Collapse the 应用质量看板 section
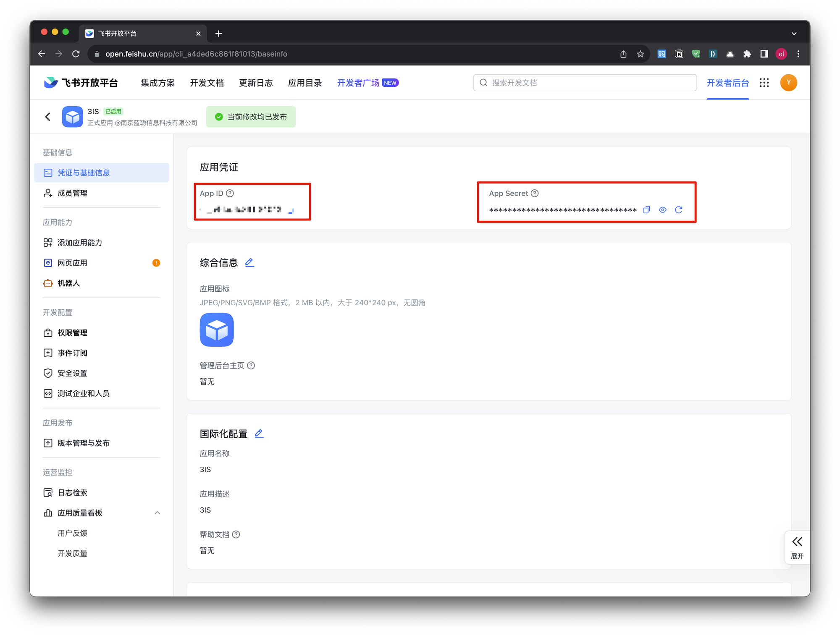This screenshot has height=636, width=840. (157, 513)
